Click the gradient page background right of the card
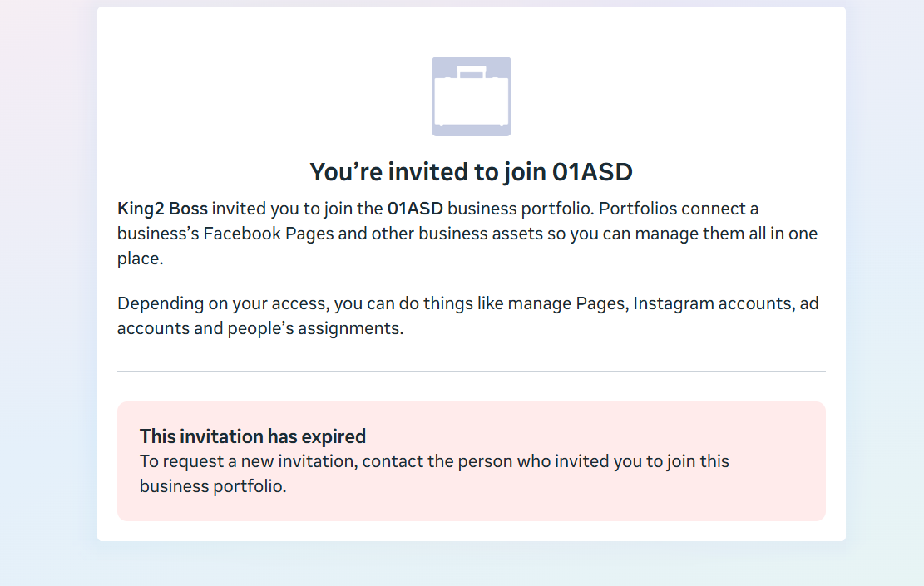Viewport: 924px width, 586px height. pyautogui.click(x=885, y=291)
